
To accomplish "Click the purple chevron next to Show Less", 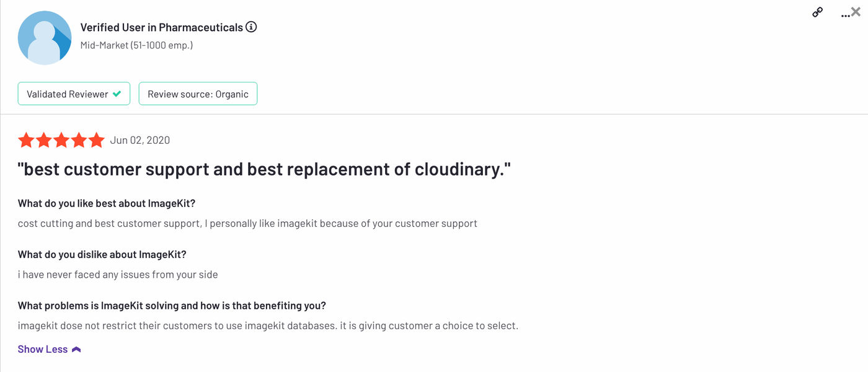I will pos(76,350).
